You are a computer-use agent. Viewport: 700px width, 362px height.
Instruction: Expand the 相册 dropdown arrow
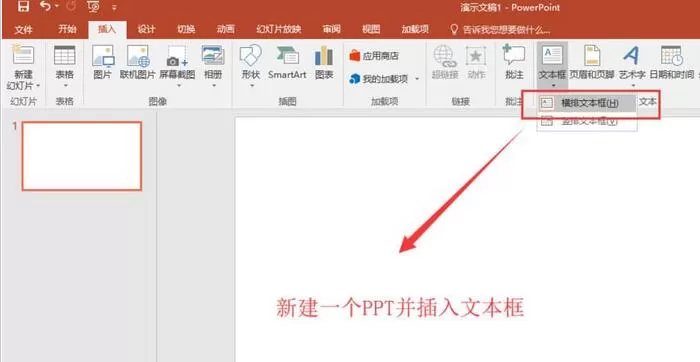(x=213, y=85)
